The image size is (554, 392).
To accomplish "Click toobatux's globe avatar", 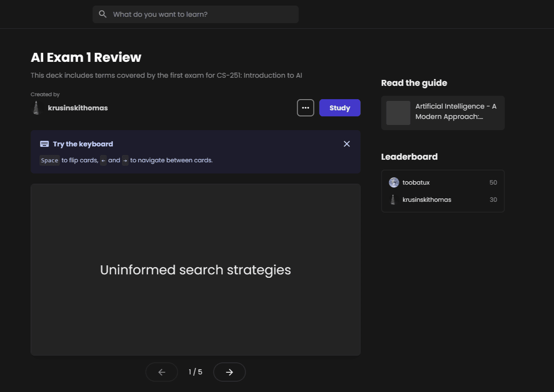I will (394, 182).
